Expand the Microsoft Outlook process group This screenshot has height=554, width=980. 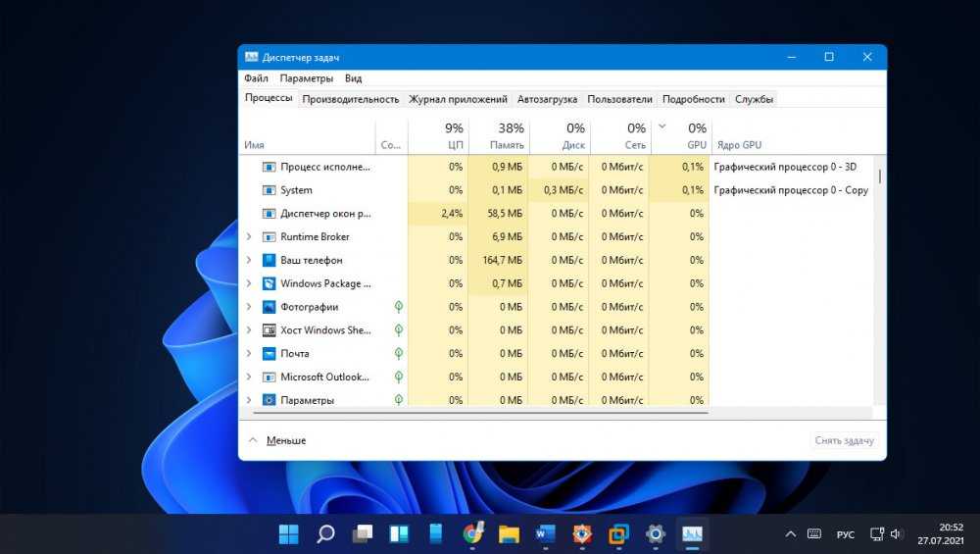[249, 377]
